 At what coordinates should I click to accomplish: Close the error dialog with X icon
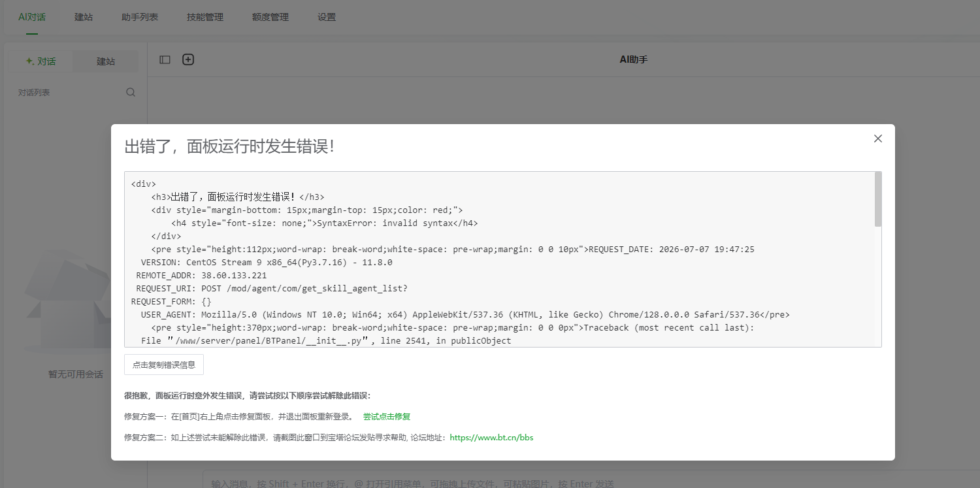878,138
